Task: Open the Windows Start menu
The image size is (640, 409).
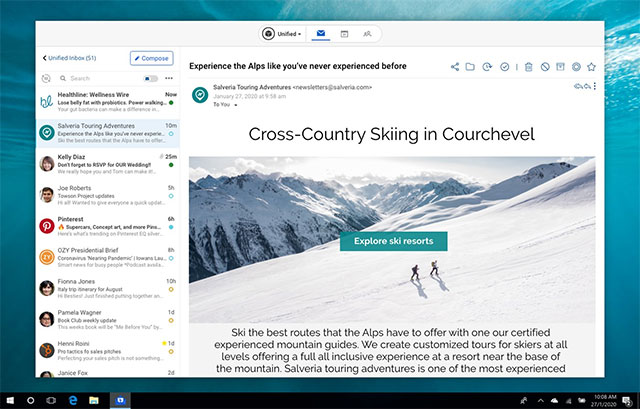Action: pos(10,400)
